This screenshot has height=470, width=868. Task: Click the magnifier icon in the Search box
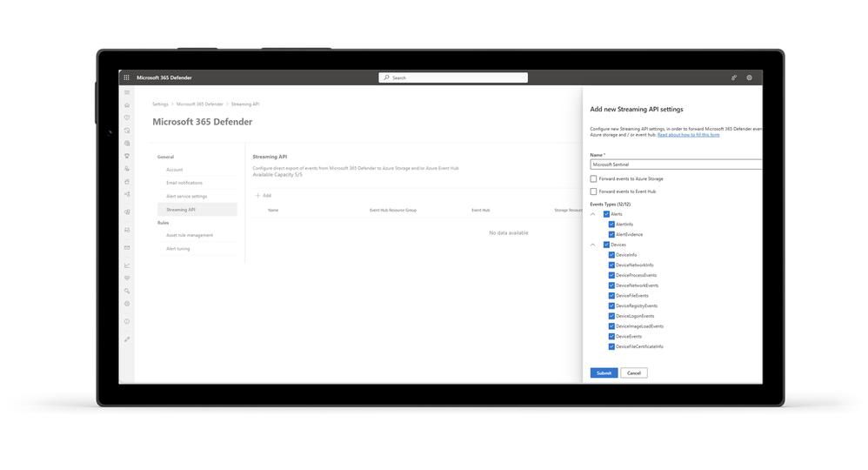(x=386, y=77)
